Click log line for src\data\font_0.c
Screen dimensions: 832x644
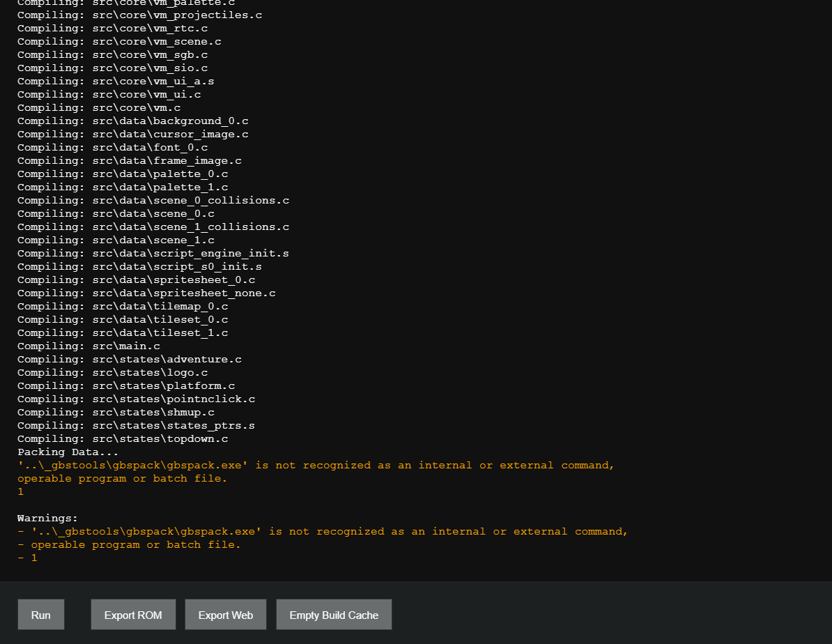tap(112, 147)
